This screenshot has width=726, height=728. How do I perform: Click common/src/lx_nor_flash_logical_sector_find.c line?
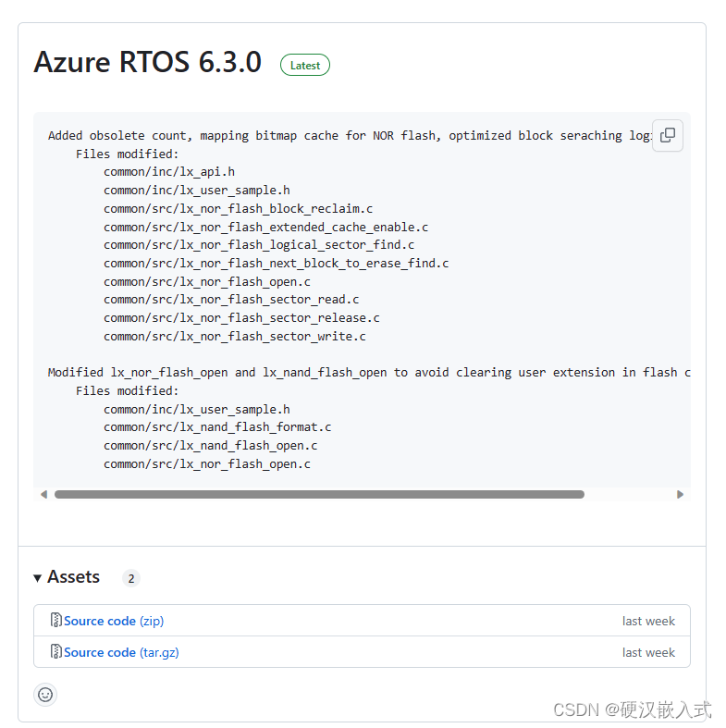pos(259,245)
